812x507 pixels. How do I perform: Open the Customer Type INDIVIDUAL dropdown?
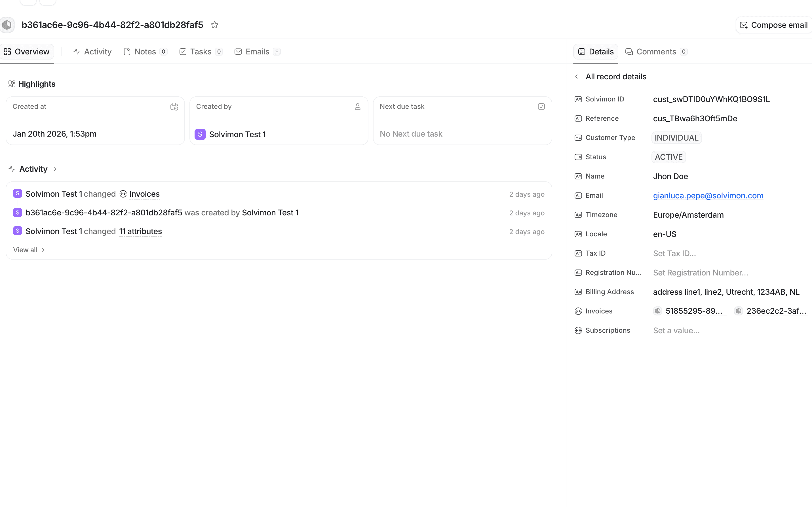pos(676,138)
